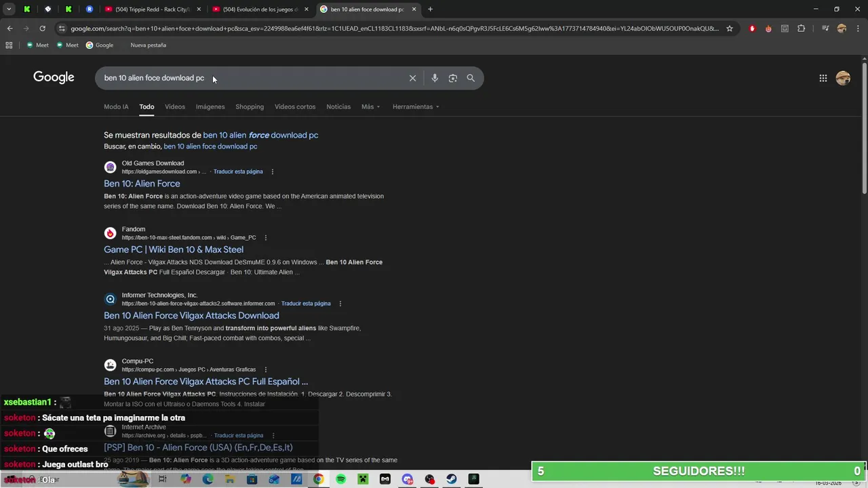Open the Ben 10: Alien Force result

(142, 184)
